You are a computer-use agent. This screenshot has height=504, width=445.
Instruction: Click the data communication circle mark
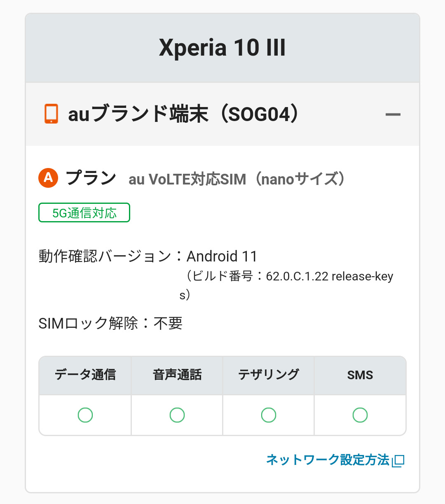(85, 415)
